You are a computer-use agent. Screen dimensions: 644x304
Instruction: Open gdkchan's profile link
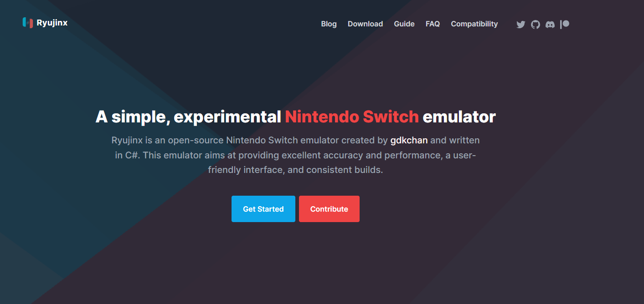click(408, 140)
